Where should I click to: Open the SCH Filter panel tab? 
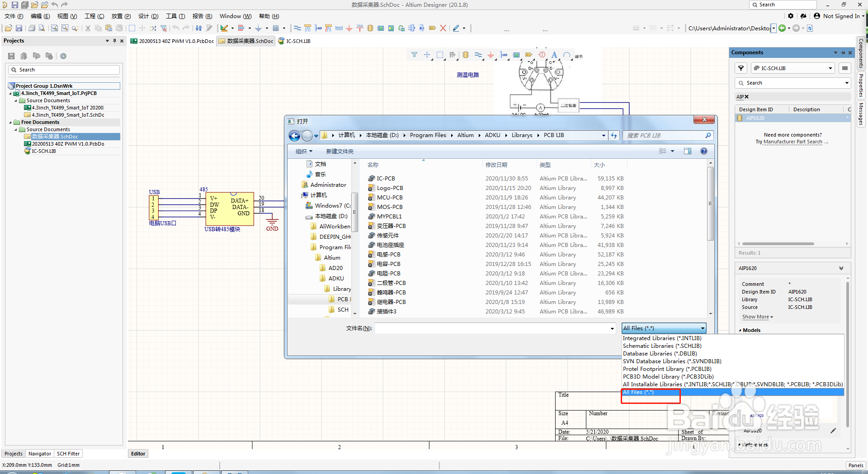[x=68, y=454]
